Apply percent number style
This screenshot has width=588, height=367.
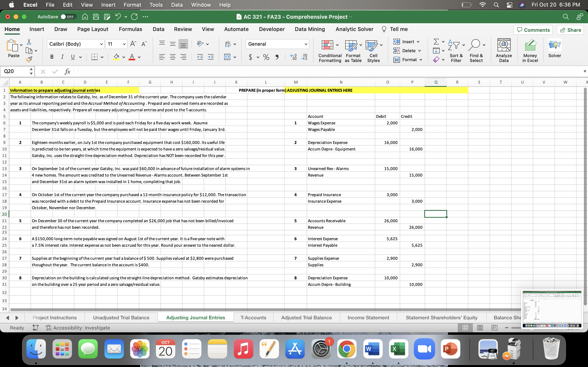click(266, 57)
